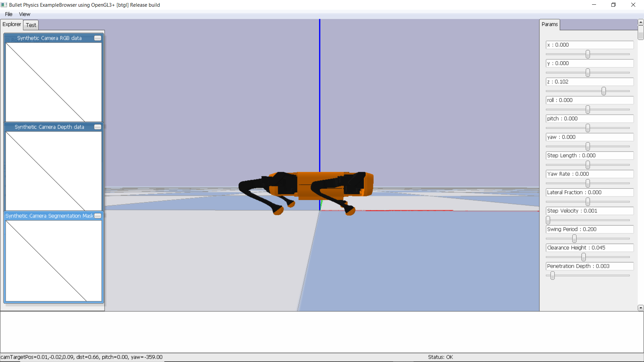Click the Synthetic Camera RGB data preview image
The image size is (644, 362).
[54, 82]
